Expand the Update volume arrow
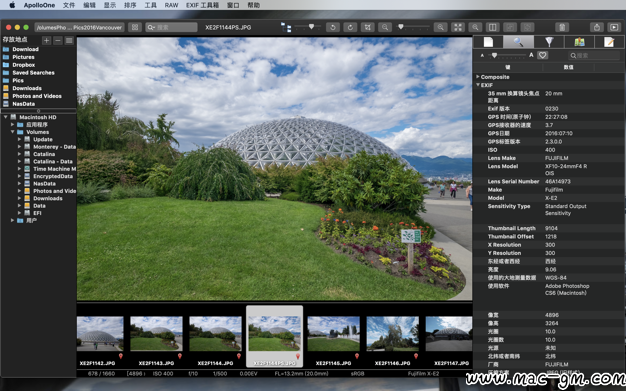626x391 pixels. click(19, 139)
